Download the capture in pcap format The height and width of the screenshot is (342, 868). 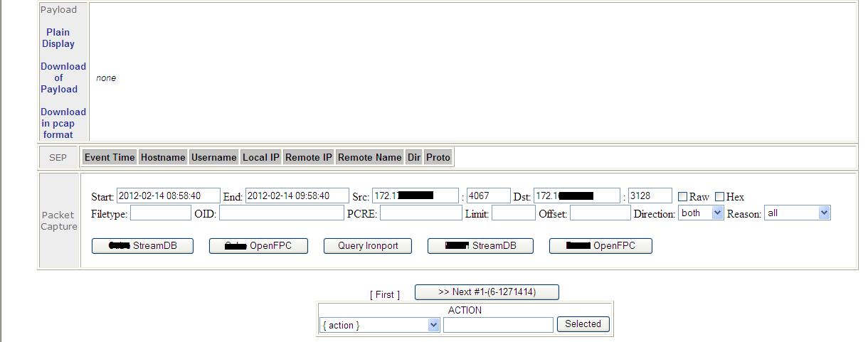[x=63, y=123]
